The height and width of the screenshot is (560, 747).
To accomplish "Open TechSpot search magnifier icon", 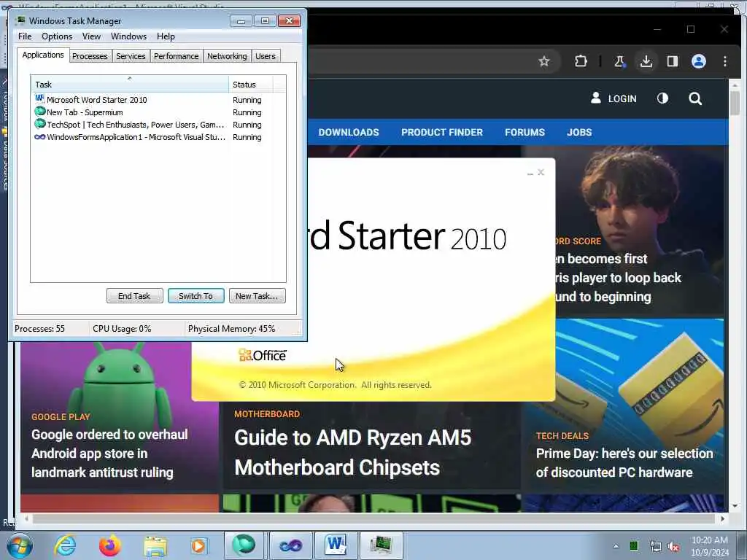I will (695, 98).
